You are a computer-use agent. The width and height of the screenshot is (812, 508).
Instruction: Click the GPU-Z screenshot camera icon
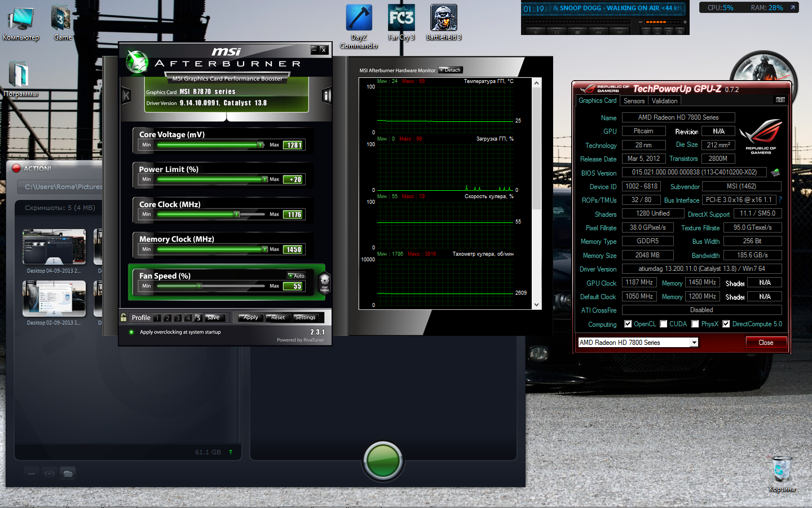click(x=780, y=100)
